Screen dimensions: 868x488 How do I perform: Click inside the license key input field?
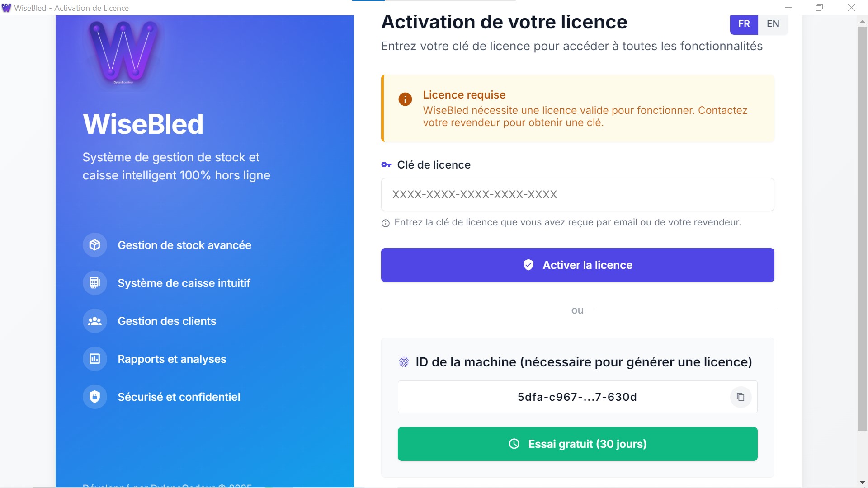(577, 194)
